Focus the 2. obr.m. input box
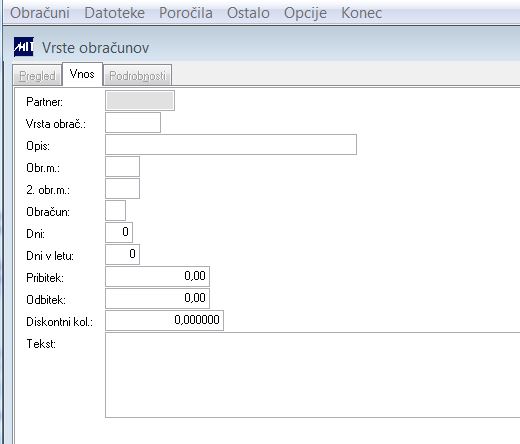 tap(122, 188)
